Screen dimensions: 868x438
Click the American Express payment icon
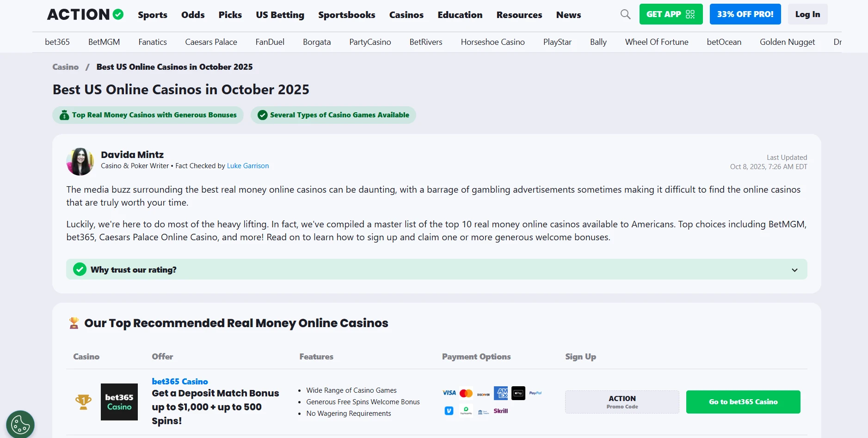click(501, 393)
